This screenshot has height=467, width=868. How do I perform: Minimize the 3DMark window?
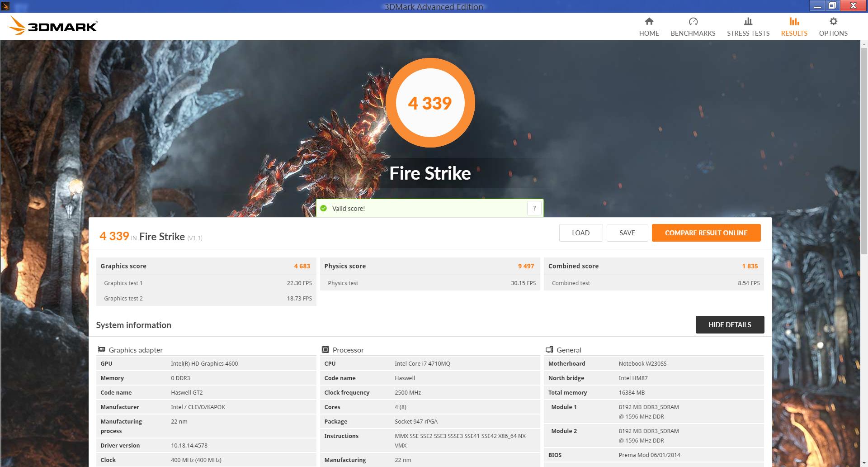click(x=817, y=6)
